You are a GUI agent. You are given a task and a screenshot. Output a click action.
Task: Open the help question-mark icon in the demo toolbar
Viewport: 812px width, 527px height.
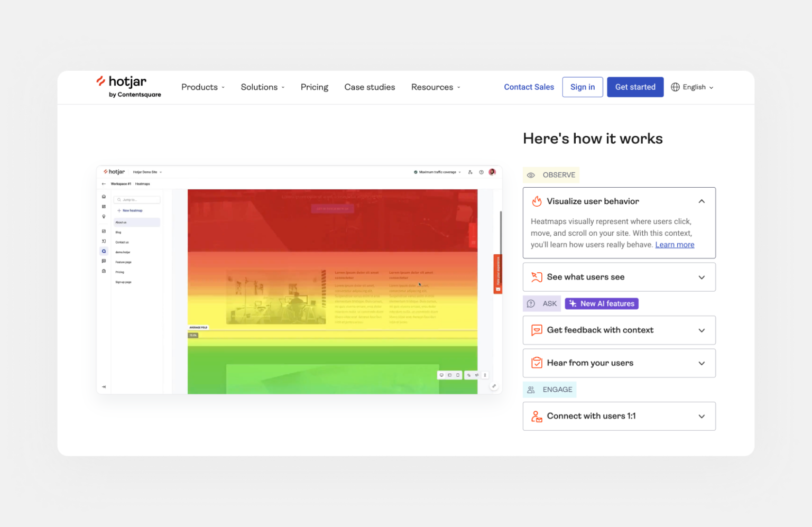pos(481,172)
